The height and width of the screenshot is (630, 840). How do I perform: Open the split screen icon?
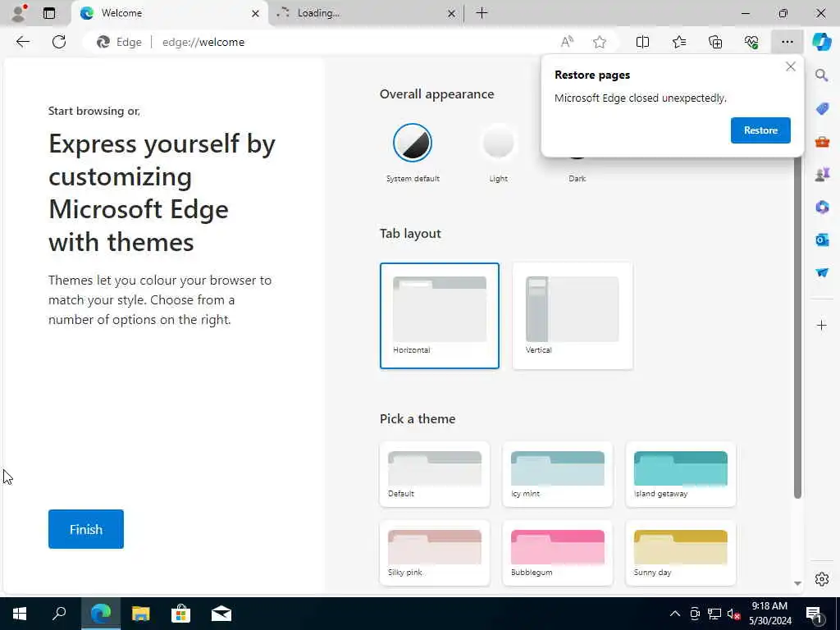(642, 42)
